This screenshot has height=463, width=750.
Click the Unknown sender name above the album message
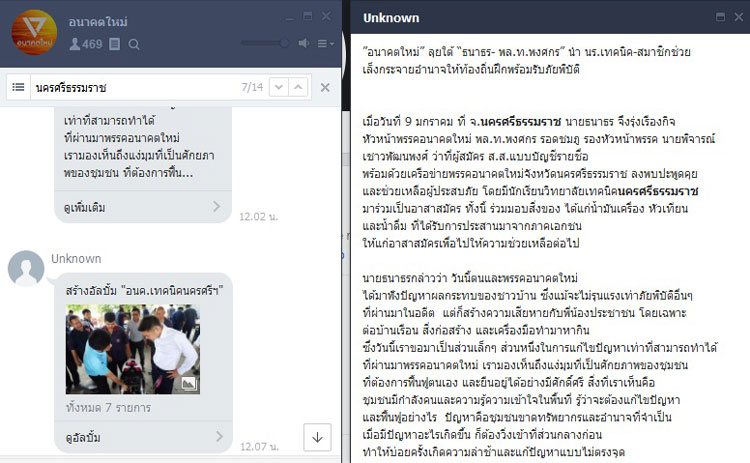(77, 259)
